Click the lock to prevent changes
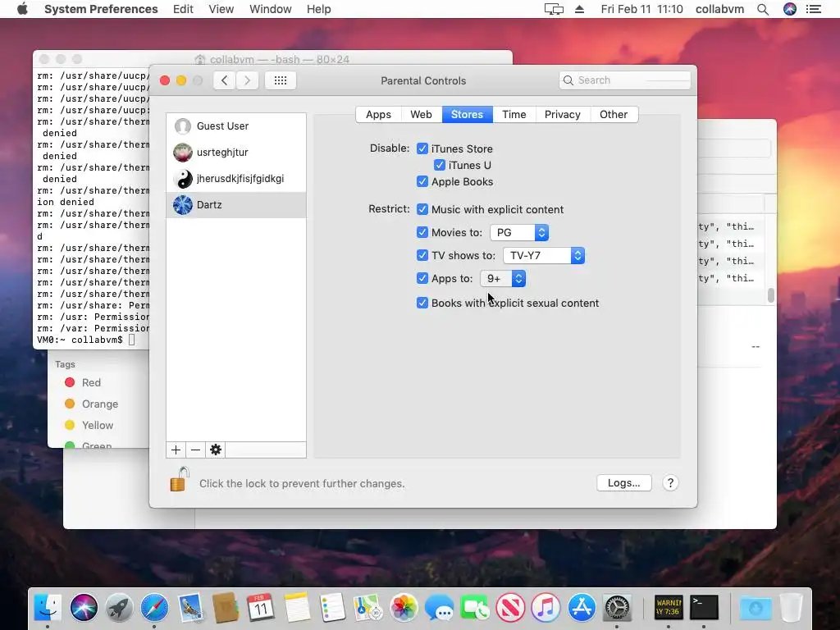 click(x=179, y=479)
